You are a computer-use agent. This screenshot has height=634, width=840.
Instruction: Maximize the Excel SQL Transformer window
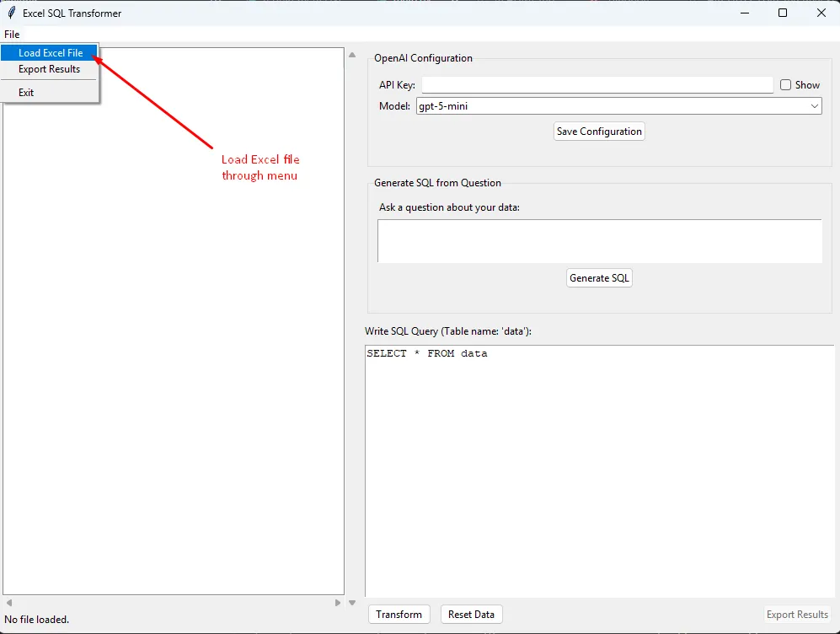[783, 13]
